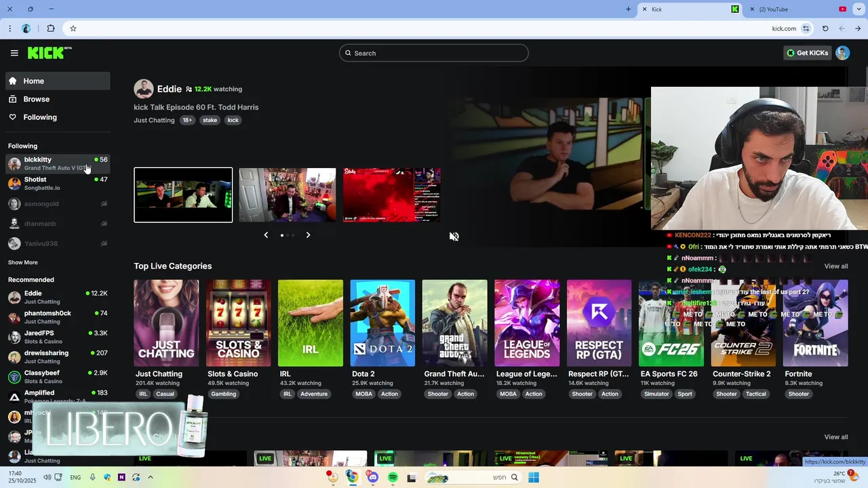
Task: Click the kick tag on featured stream
Action: [x=233, y=120]
